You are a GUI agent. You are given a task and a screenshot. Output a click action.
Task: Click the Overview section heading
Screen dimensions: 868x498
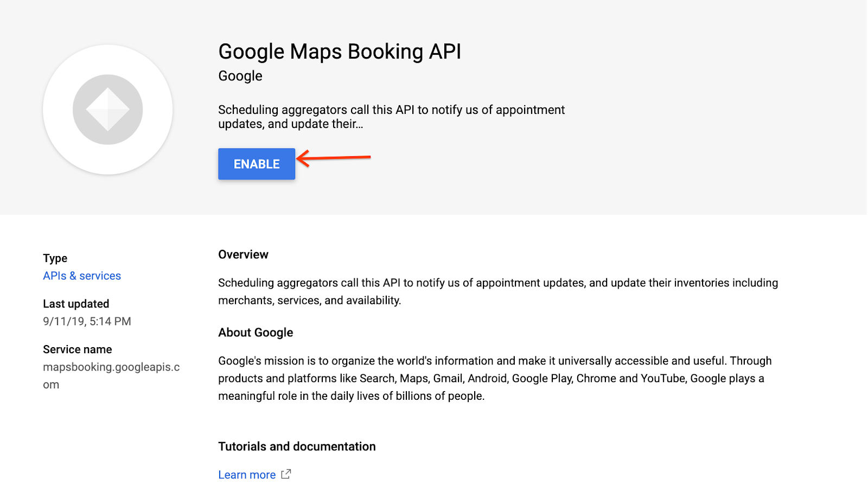(x=243, y=254)
